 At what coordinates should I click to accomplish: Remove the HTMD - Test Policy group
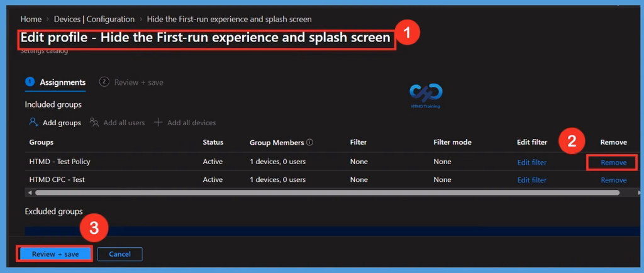(x=614, y=162)
